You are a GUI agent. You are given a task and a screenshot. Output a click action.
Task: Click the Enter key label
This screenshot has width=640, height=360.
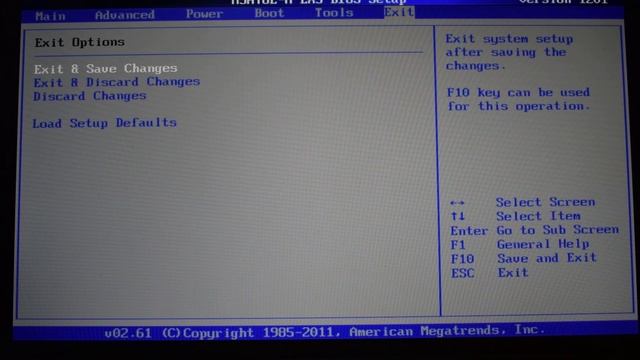pyautogui.click(x=469, y=231)
